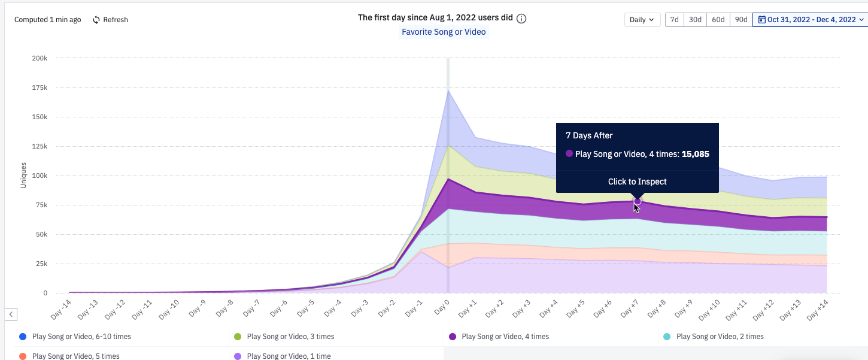
Task: Click the purple data point at Day +7
Action: [638, 201]
